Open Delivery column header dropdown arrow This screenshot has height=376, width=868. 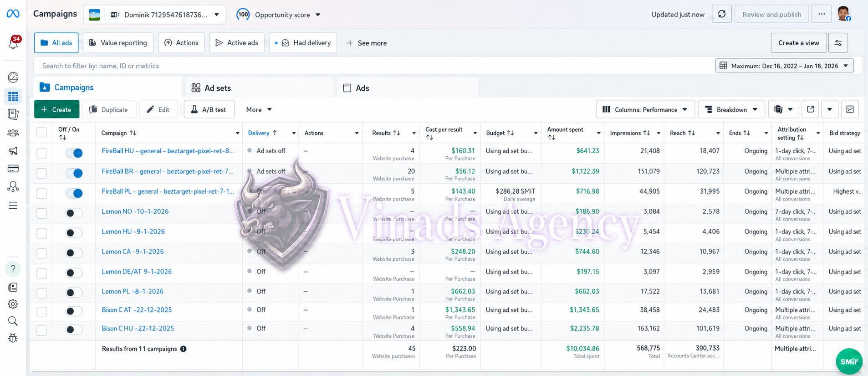coord(294,133)
